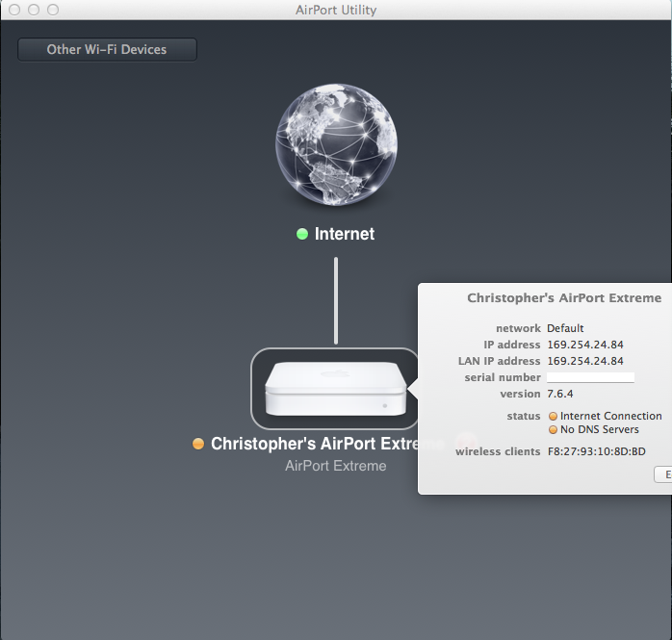Click the partially visible Edit button
The width and height of the screenshot is (672, 640).
(663, 474)
